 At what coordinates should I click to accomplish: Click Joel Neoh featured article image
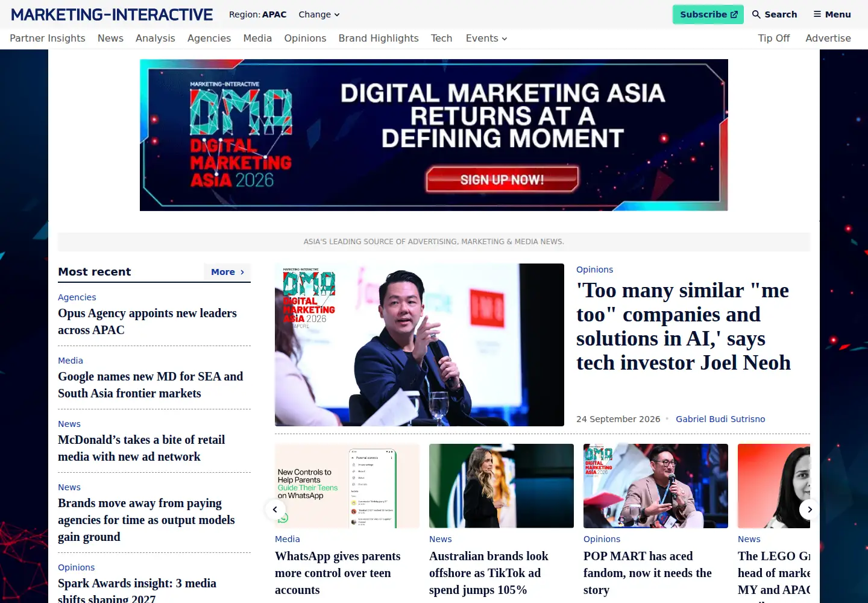pos(420,345)
